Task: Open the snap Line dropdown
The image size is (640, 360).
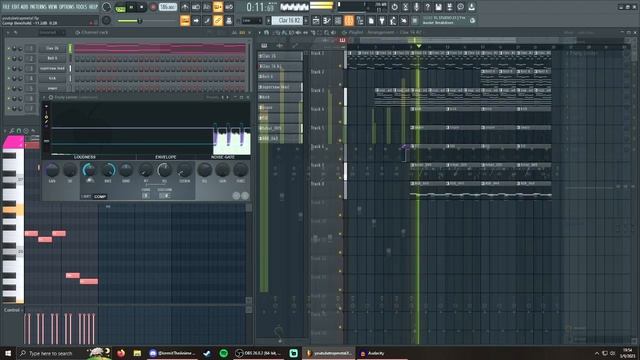Action: [251, 20]
